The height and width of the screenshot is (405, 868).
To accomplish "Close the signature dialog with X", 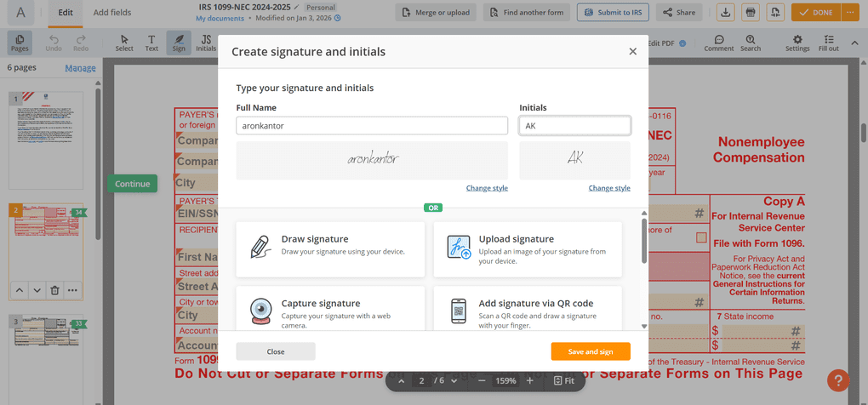I will (x=632, y=52).
